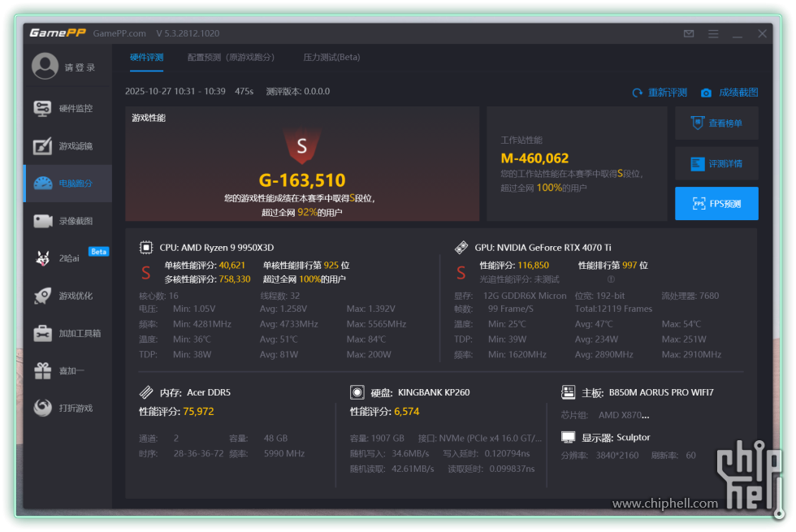The image size is (796, 532).
Task: Click the user avatar to log in
Action: [x=45, y=67]
